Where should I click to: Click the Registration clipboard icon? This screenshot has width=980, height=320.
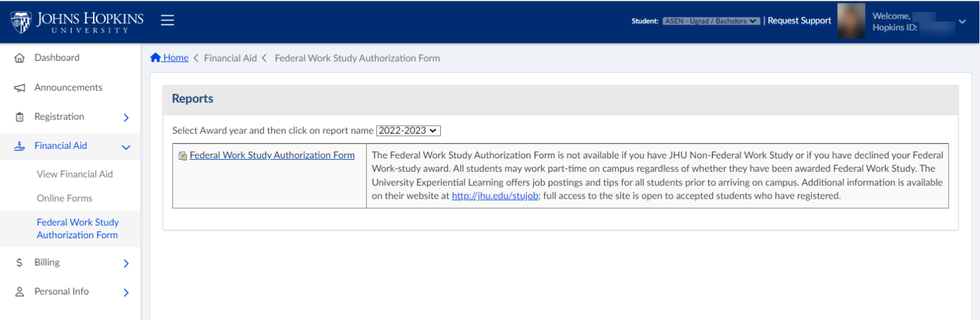click(19, 117)
